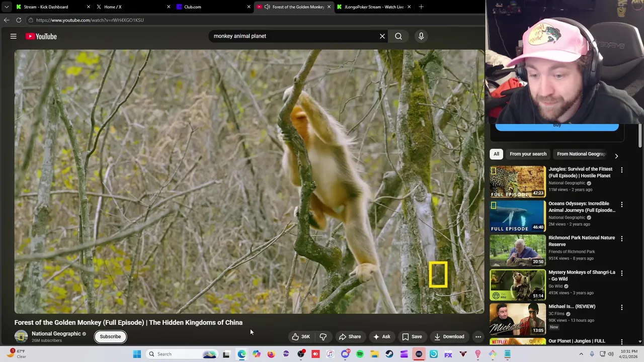Screen dimensions: 644x362
Task: Close the Club.com tab
Action: 249,7
